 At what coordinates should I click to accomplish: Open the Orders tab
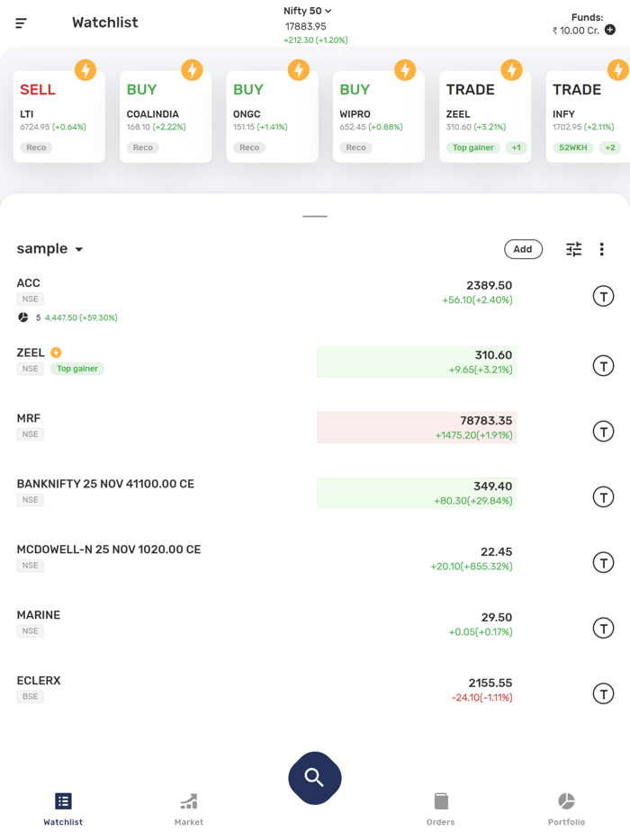coord(440,808)
